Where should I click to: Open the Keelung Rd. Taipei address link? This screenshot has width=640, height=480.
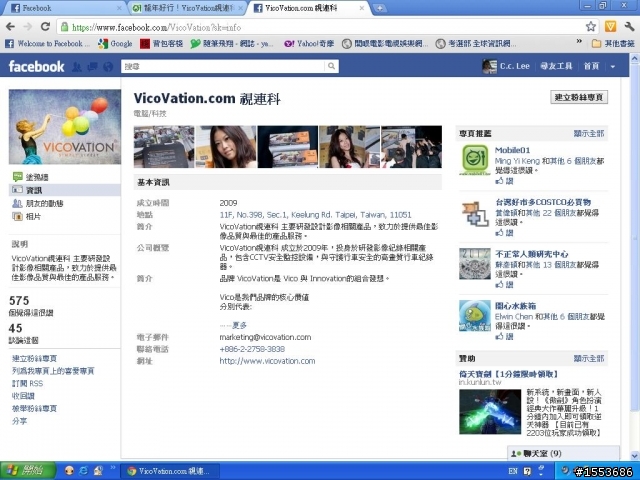316,215
